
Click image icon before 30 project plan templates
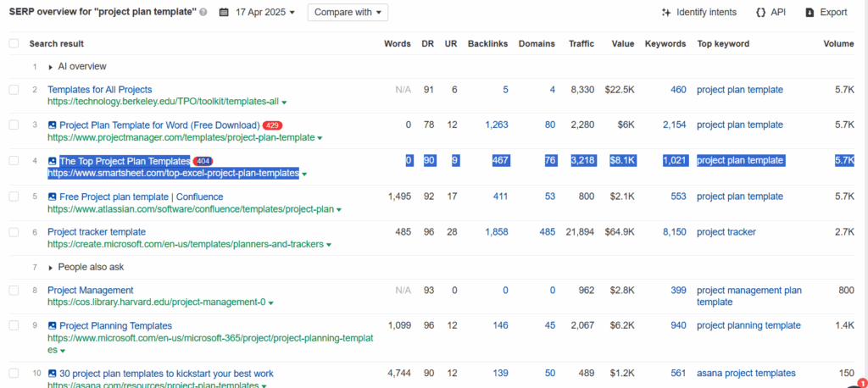(52, 374)
